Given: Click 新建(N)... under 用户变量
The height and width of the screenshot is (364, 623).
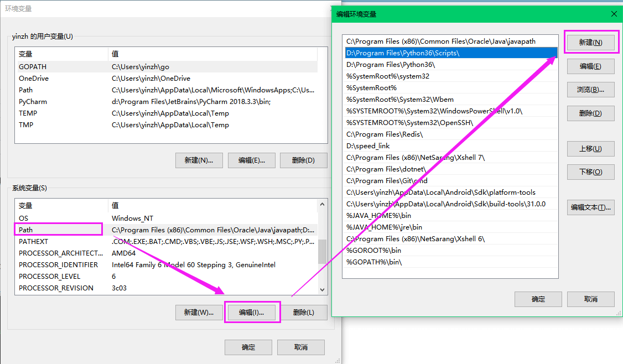Looking at the screenshot, I should tap(199, 160).
